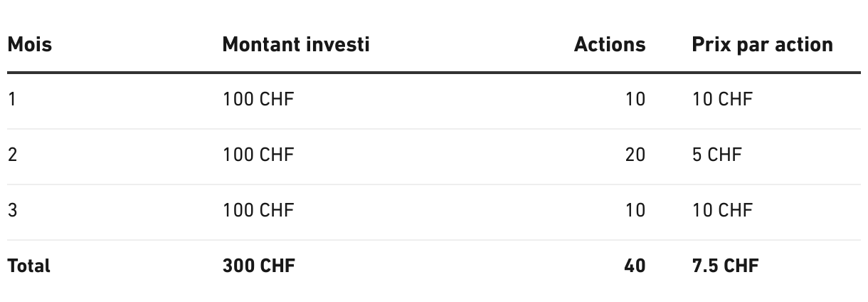Select the Actions count for month 1
The image size is (868, 302).
pos(635,98)
